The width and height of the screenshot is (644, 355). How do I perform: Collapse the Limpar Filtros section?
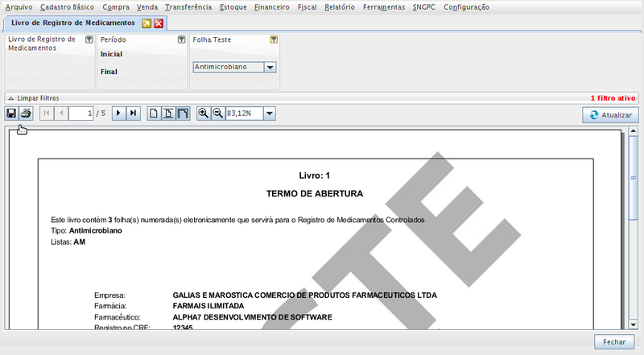tap(10, 97)
